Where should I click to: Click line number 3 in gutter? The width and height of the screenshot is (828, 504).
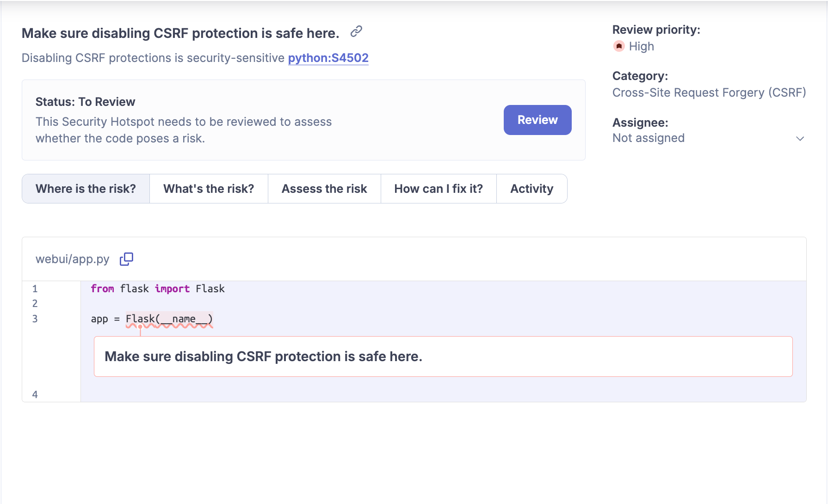[x=35, y=319]
